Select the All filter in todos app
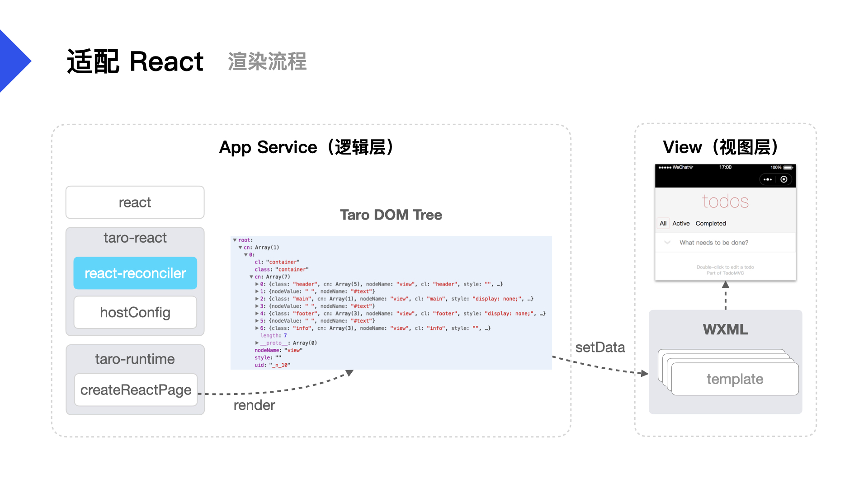Viewport: 868px width, 488px height. pyautogui.click(x=663, y=223)
